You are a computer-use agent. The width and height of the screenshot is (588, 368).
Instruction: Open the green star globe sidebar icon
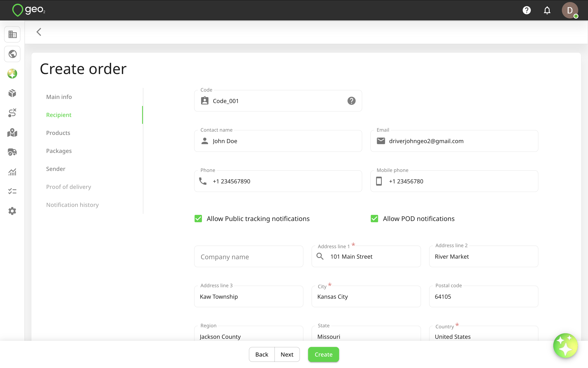coord(12,74)
